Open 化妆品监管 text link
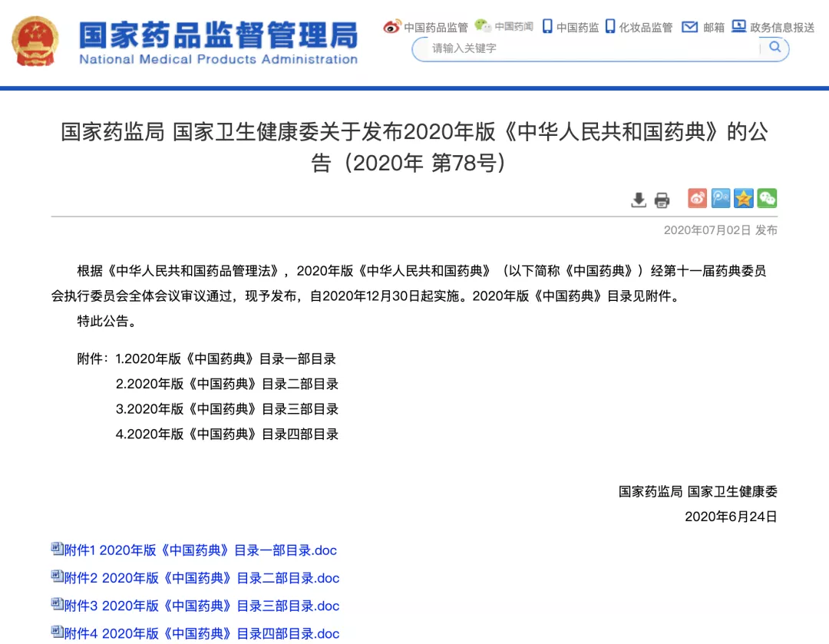This screenshot has width=829, height=644. click(646, 28)
